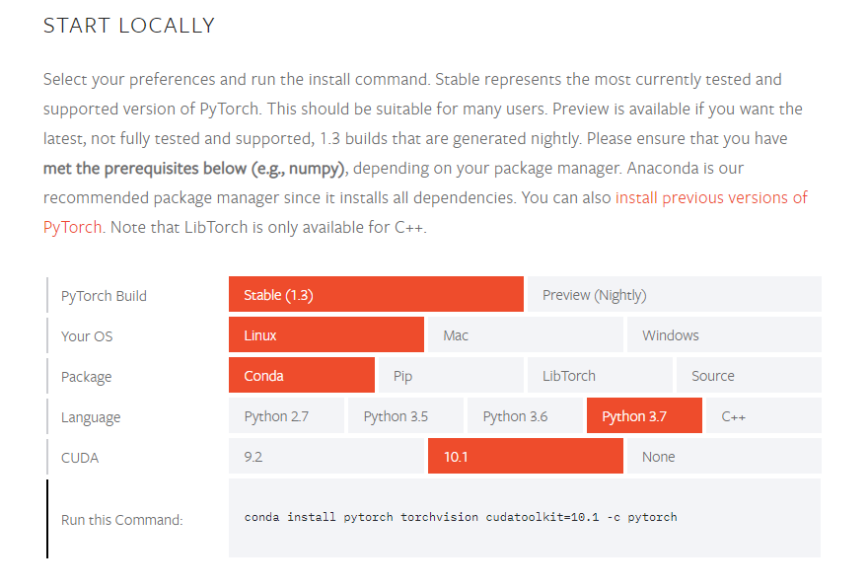Set CUDA to None

coord(724,456)
